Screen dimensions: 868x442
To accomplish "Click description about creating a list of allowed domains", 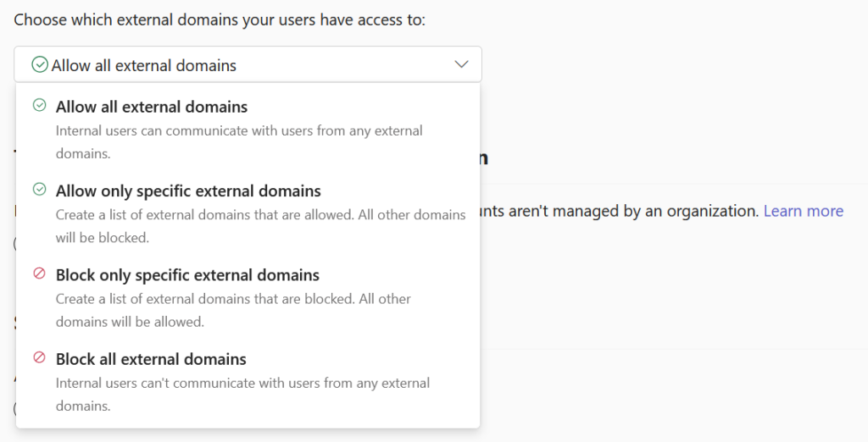I will pos(260,215).
